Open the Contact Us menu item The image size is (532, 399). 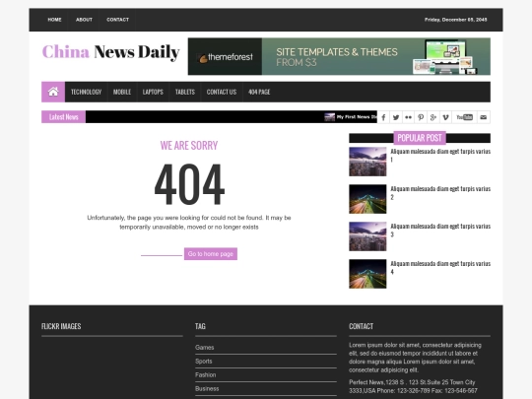222,92
